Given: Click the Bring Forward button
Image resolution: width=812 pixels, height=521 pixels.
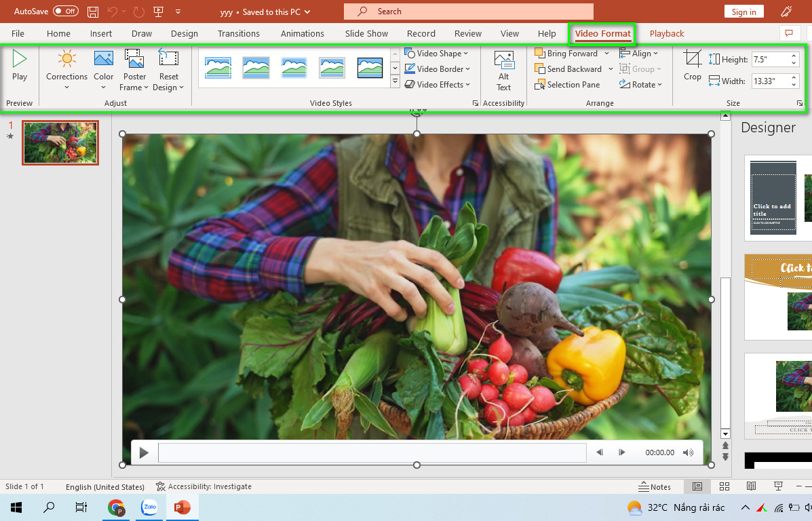Looking at the screenshot, I should point(566,54).
